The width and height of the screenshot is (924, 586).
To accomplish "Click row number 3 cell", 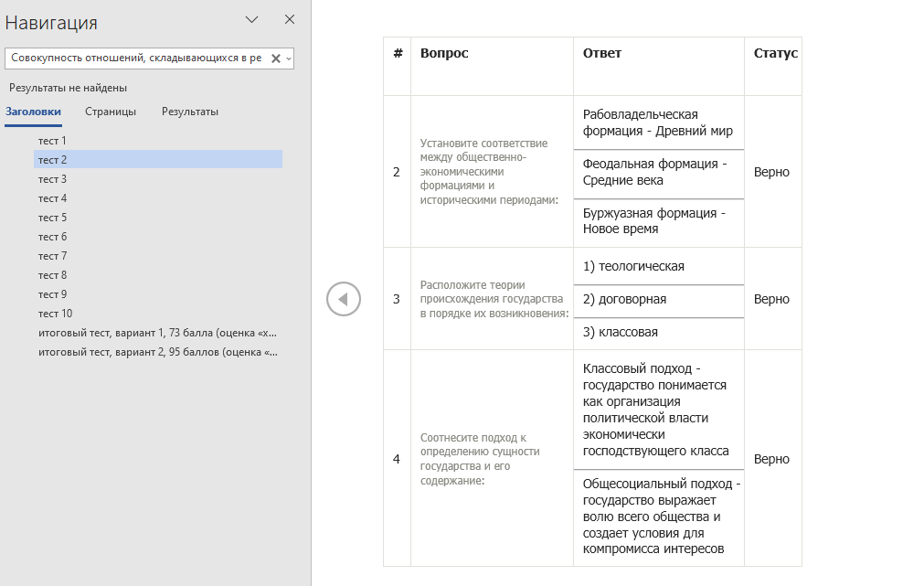I will coord(397,299).
